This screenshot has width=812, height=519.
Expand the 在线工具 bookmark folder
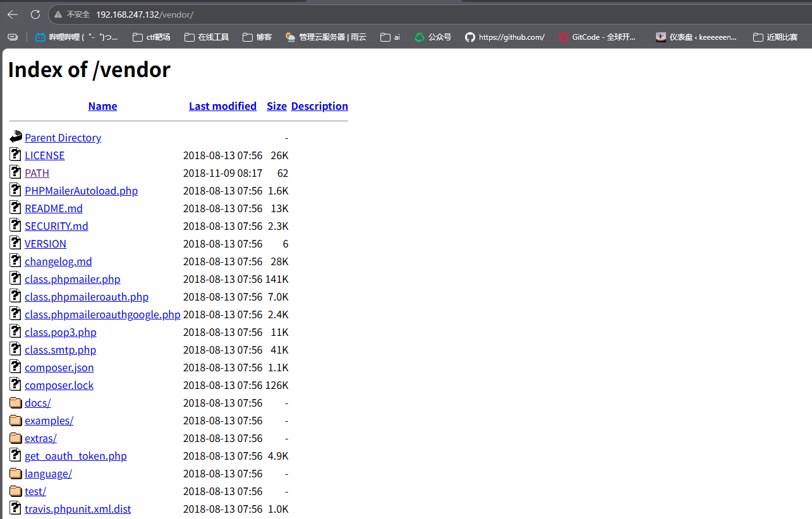pos(206,37)
